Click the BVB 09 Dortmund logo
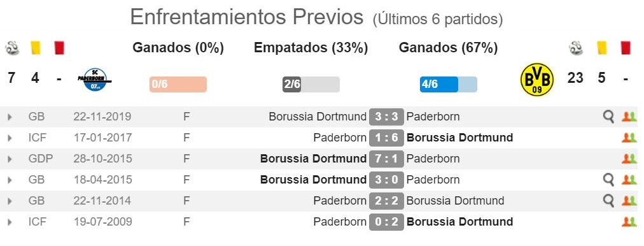The height and width of the screenshot is (246, 644). [537, 80]
